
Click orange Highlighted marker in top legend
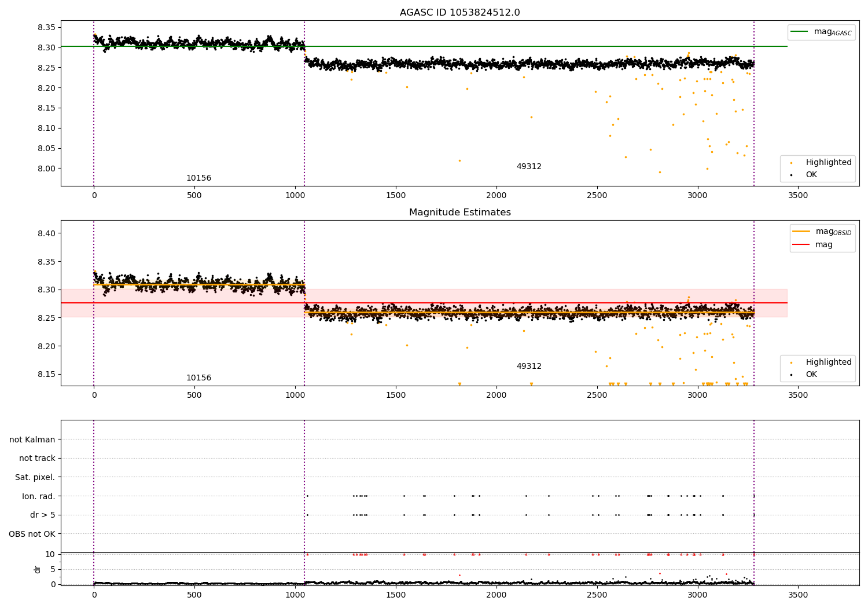pos(791,163)
